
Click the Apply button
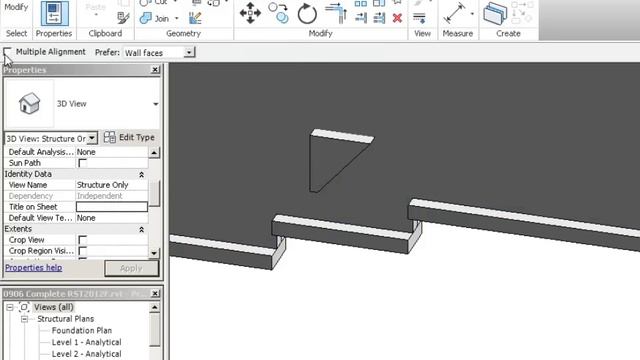tap(131, 268)
